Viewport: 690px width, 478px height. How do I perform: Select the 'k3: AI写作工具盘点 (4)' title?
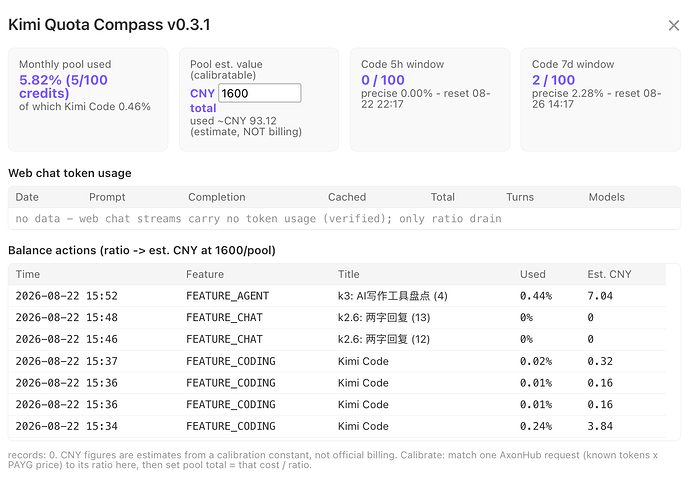click(393, 296)
